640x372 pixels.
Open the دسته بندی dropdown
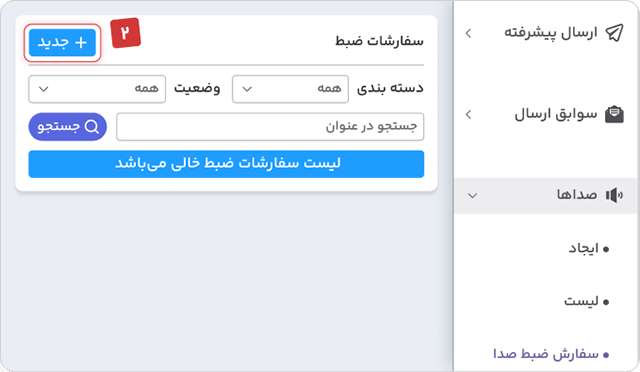(x=290, y=89)
